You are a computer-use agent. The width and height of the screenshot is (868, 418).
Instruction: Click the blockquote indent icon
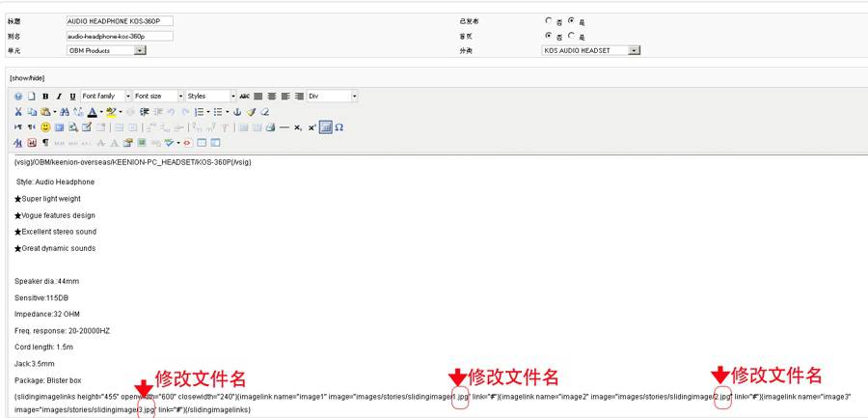145,112
